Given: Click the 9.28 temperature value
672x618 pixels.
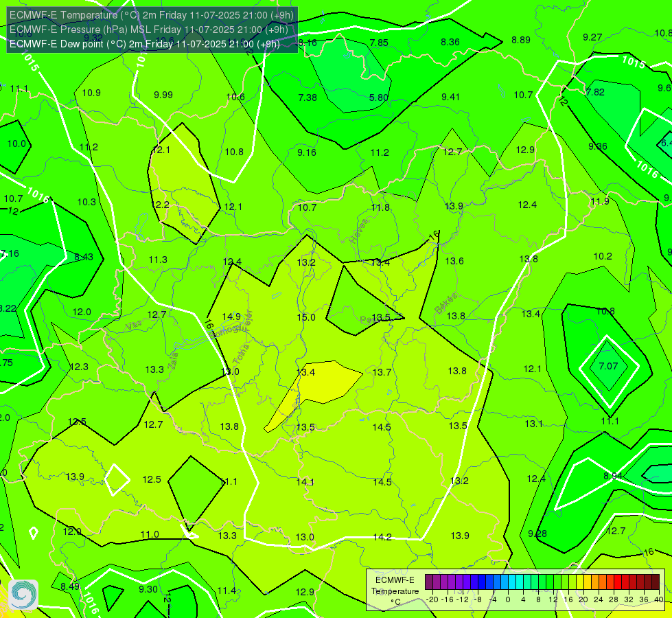Looking at the screenshot, I should 537,534.
